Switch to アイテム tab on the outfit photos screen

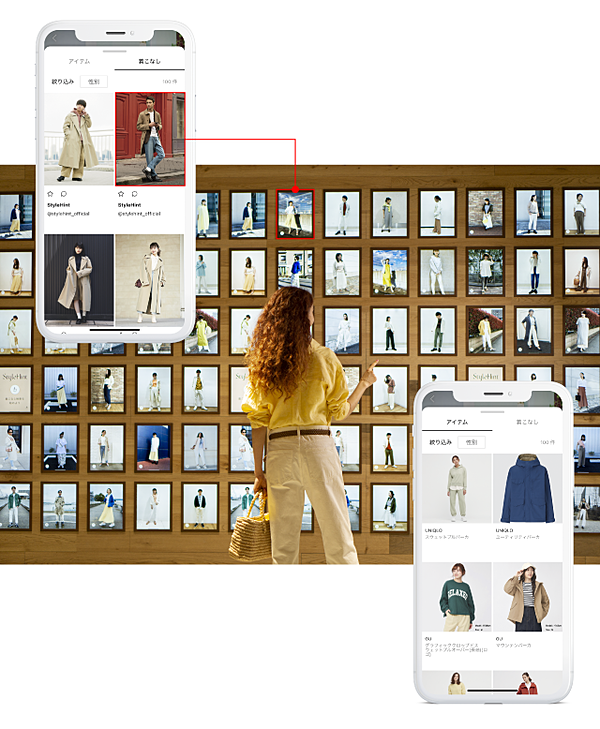point(79,61)
